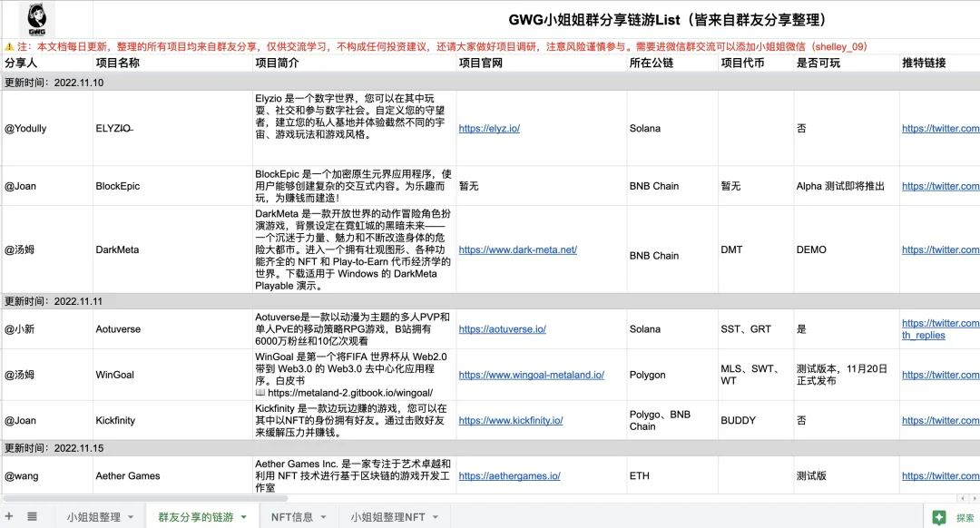Select the 项目官网 header cell
Viewport: 980px width, 528px height.
click(x=541, y=64)
